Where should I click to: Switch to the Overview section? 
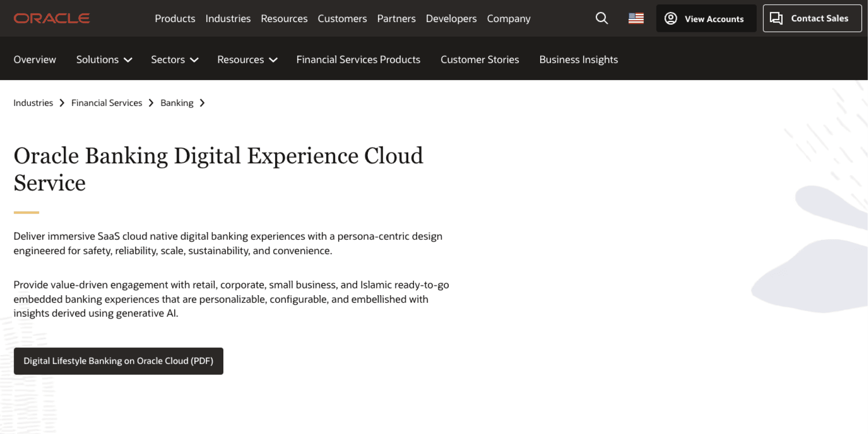click(35, 59)
